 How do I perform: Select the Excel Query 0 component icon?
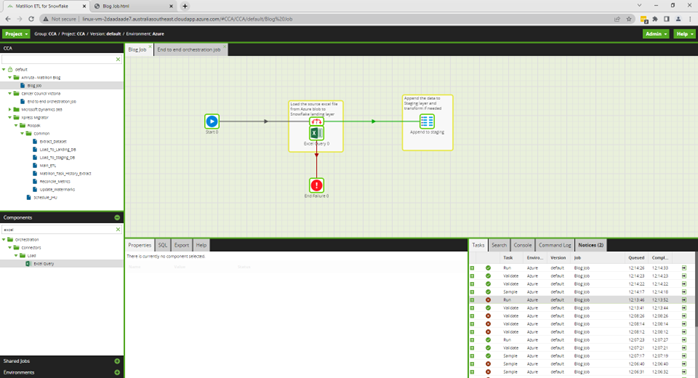pyautogui.click(x=317, y=133)
